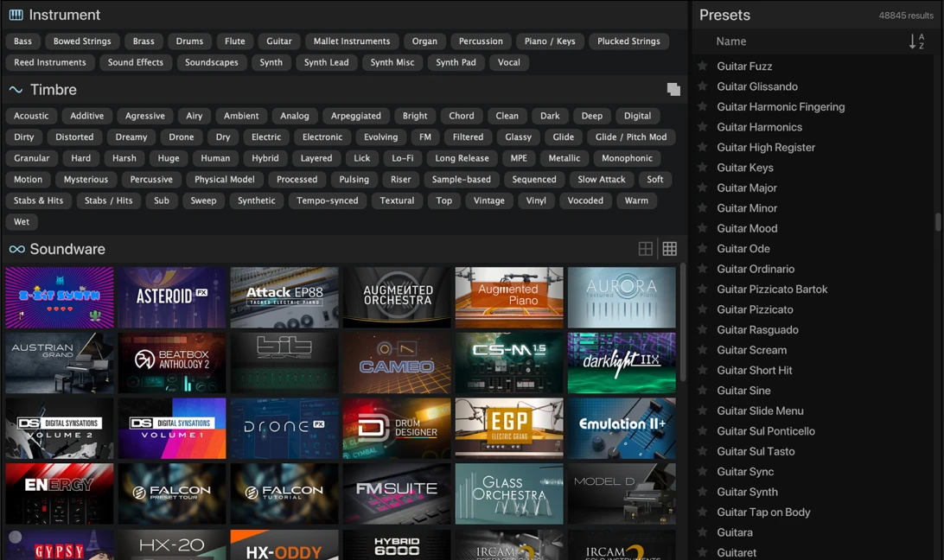Click the Soundware grid scrollbar
The image size is (944, 560).
point(683,322)
